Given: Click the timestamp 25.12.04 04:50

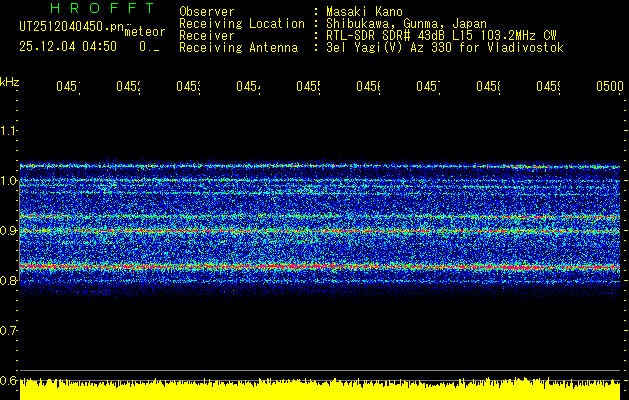Looking at the screenshot, I should 68,47.
